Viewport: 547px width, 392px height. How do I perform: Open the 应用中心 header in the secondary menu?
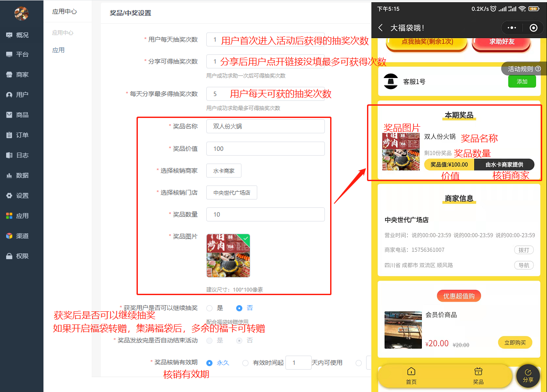[x=65, y=11]
